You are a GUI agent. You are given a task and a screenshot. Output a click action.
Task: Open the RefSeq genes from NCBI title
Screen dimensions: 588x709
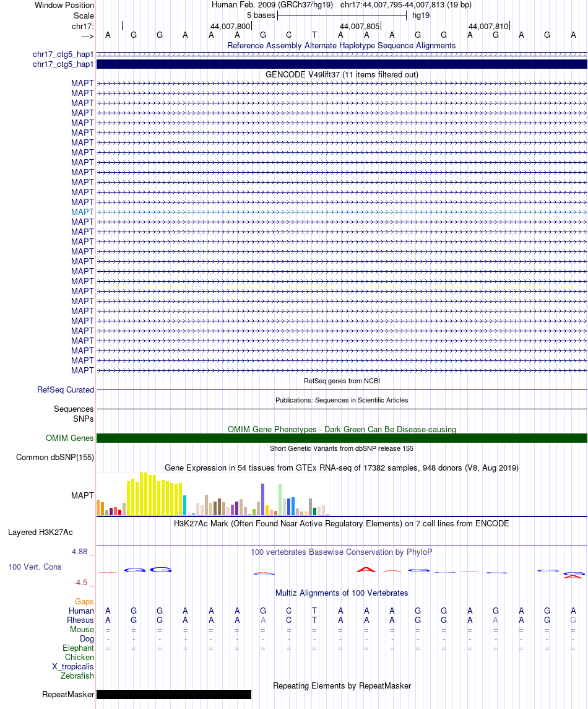point(342,381)
